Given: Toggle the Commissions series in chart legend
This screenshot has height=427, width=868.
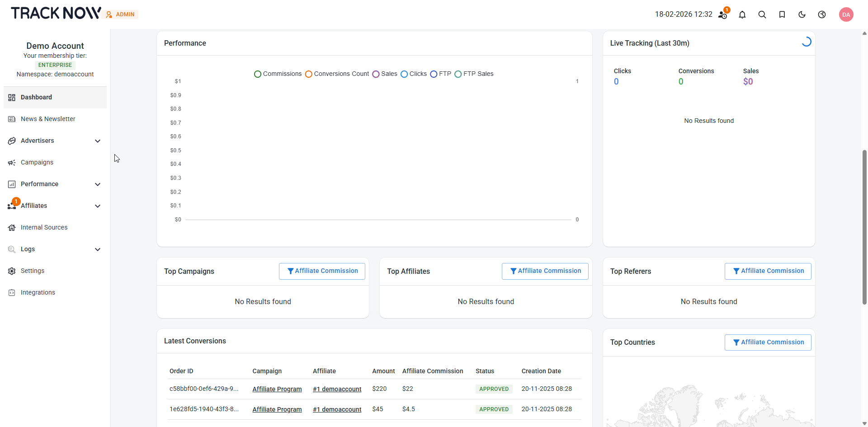Looking at the screenshot, I should 278,74.
